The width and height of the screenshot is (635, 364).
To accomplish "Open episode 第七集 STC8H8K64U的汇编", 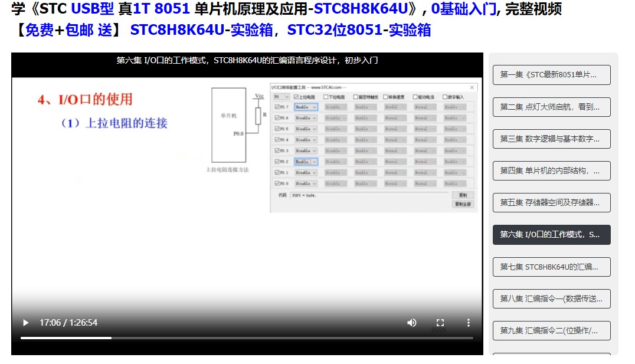I will 552,267.
